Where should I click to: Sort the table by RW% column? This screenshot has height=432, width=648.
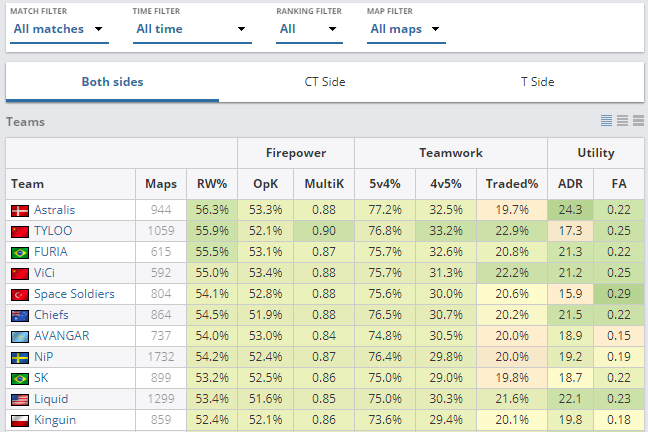tap(212, 184)
